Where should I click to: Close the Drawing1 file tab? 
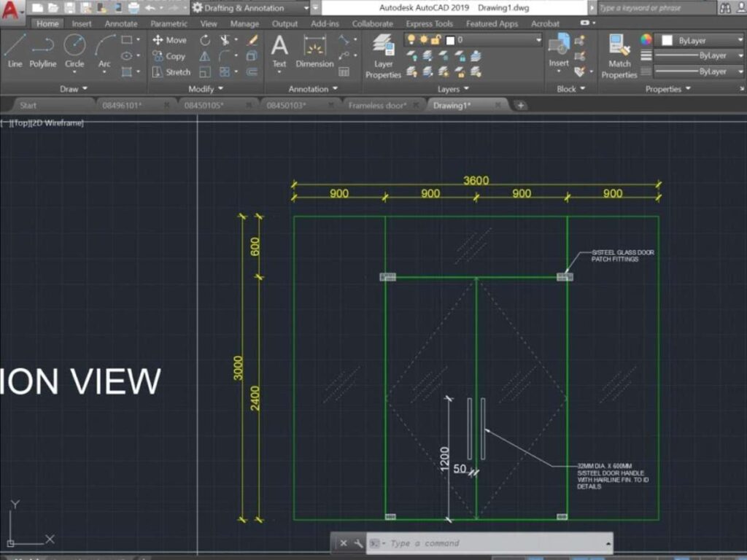click(x=498, y=105)
